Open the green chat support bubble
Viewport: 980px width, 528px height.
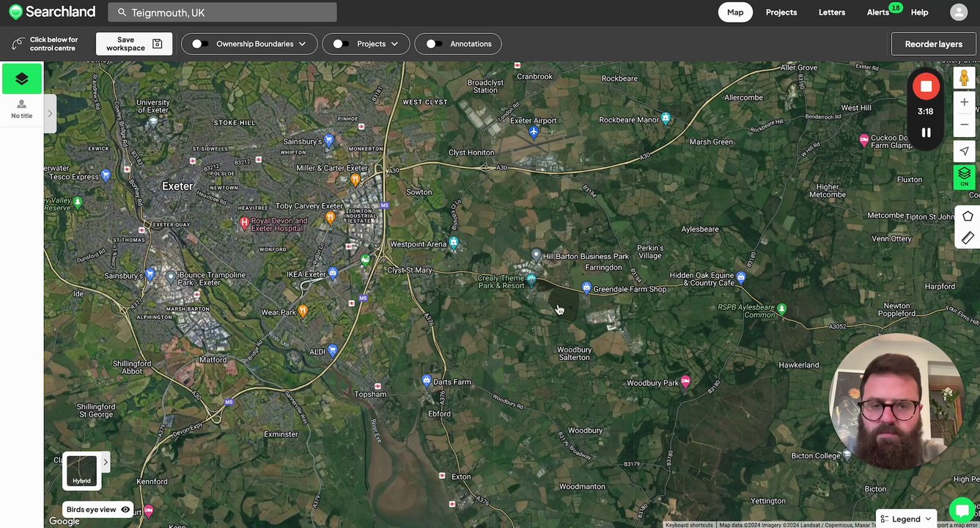pyautogui.click(x=961, y=510)
